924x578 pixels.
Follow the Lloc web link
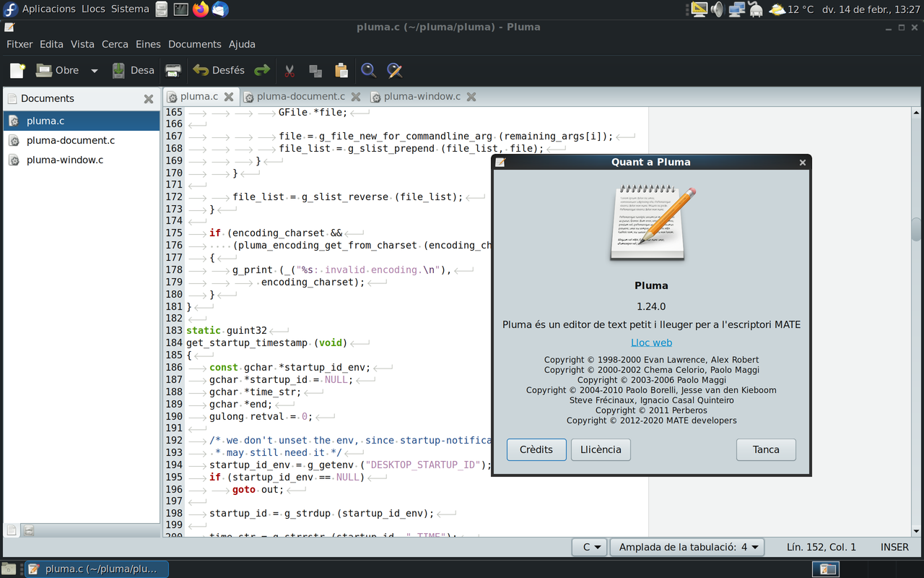point(651,342)
